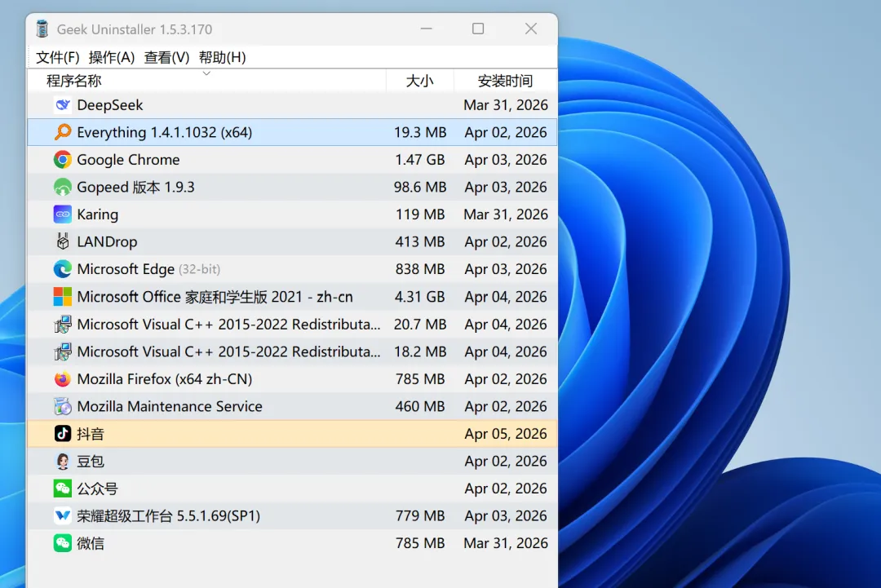Click the sort arrow above 程序名称 column

(x=206, y=73)
